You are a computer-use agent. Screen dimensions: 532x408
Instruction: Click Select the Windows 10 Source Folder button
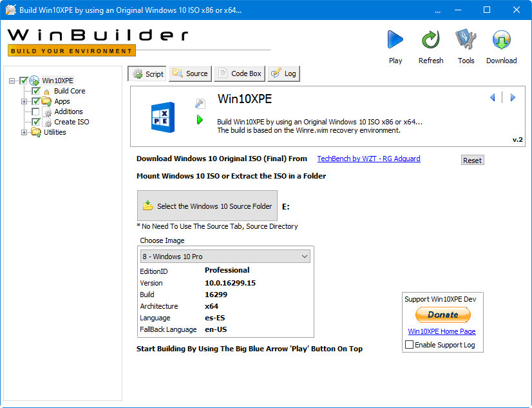207,206
